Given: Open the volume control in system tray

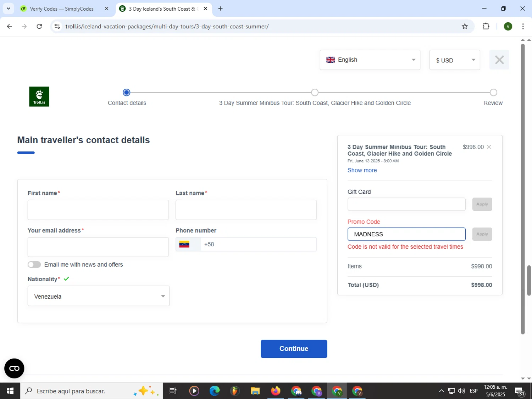Looking at the screenshot, I should coord(461,391).
